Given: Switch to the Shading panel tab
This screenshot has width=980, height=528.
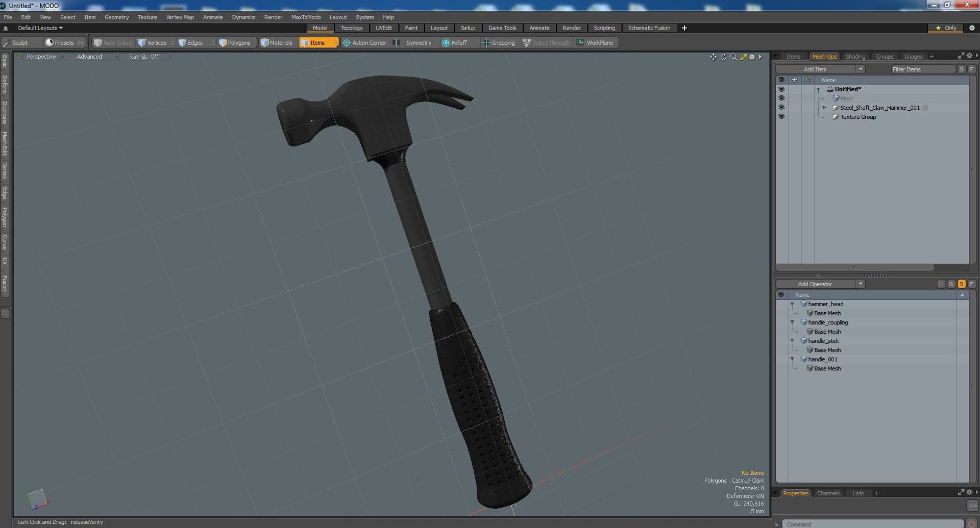Looking at the screenshot, I should point(855,57).
